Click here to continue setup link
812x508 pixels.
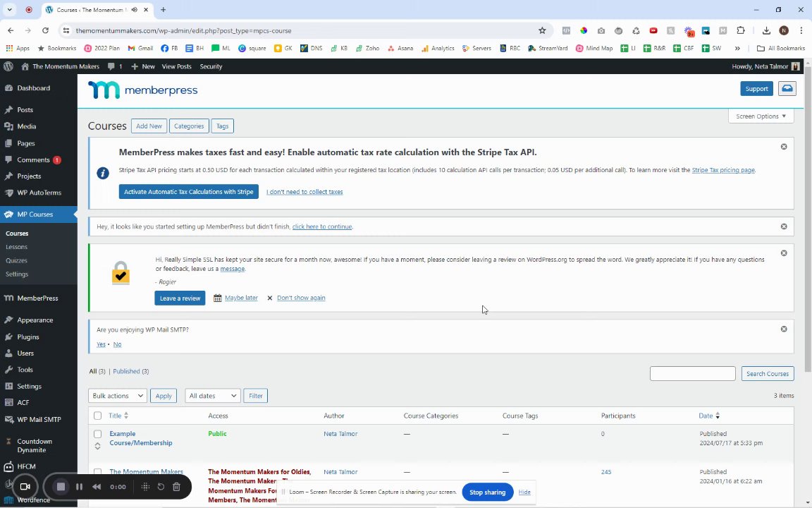[x=322, y=226]
